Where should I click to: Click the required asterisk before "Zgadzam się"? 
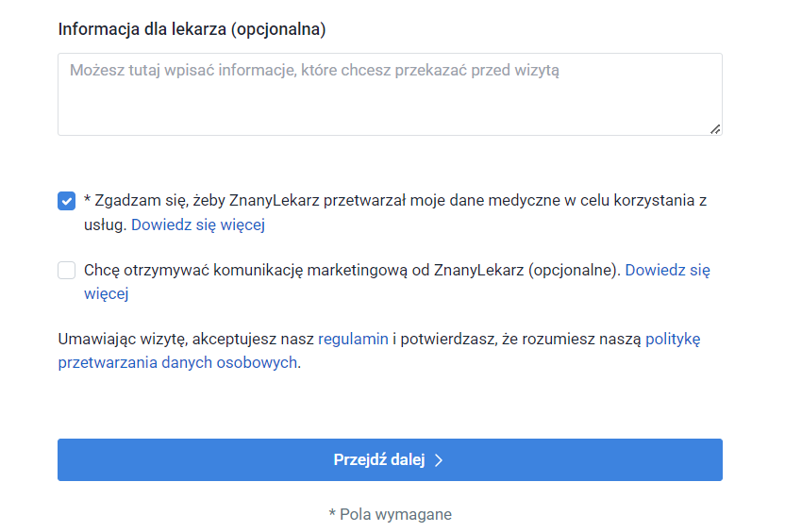coord(87,201)
